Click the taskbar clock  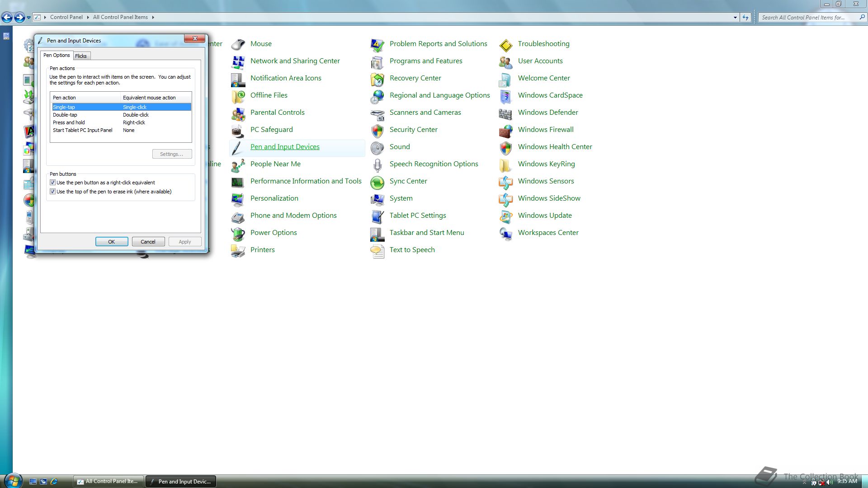(847, 481)
